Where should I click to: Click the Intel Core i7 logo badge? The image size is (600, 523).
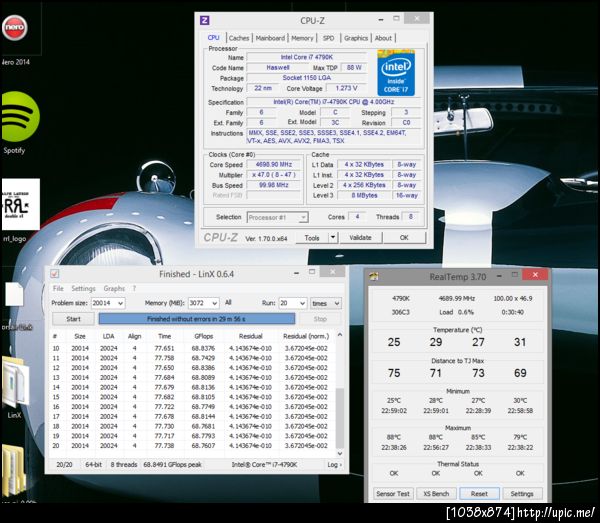[x=396, y=72]
